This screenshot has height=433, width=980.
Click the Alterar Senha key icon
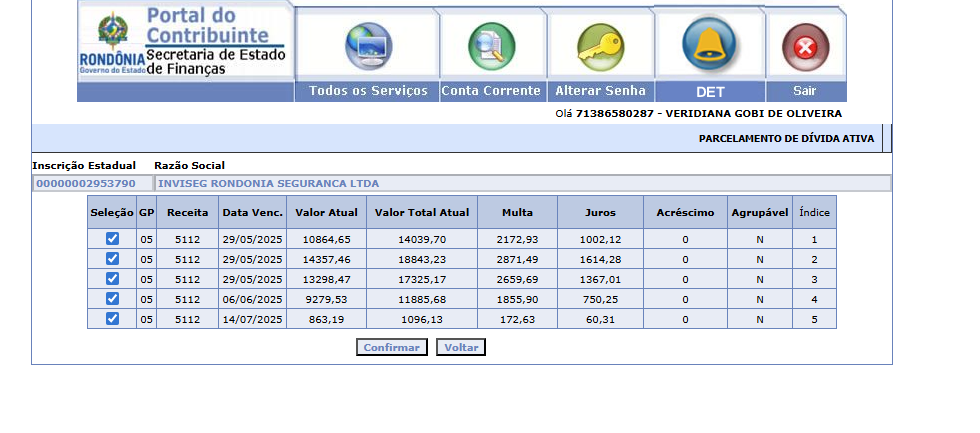pyautogui.click(x=600, y=46)
